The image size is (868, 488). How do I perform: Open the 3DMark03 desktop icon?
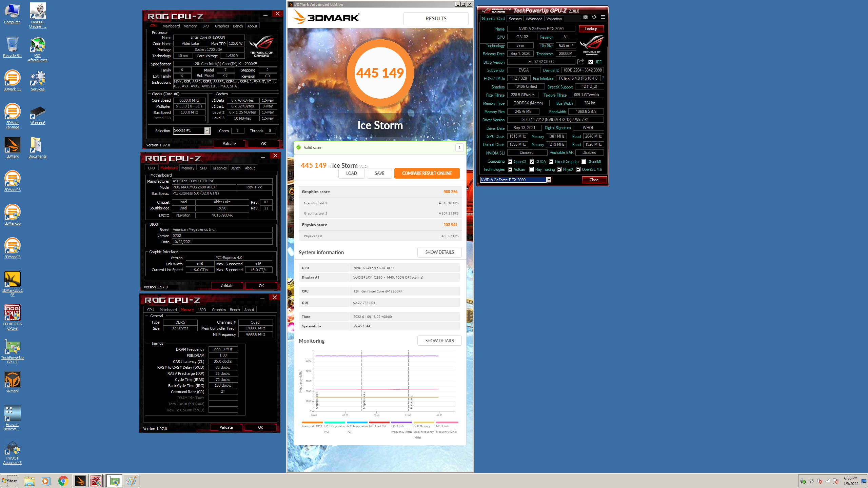12,181
